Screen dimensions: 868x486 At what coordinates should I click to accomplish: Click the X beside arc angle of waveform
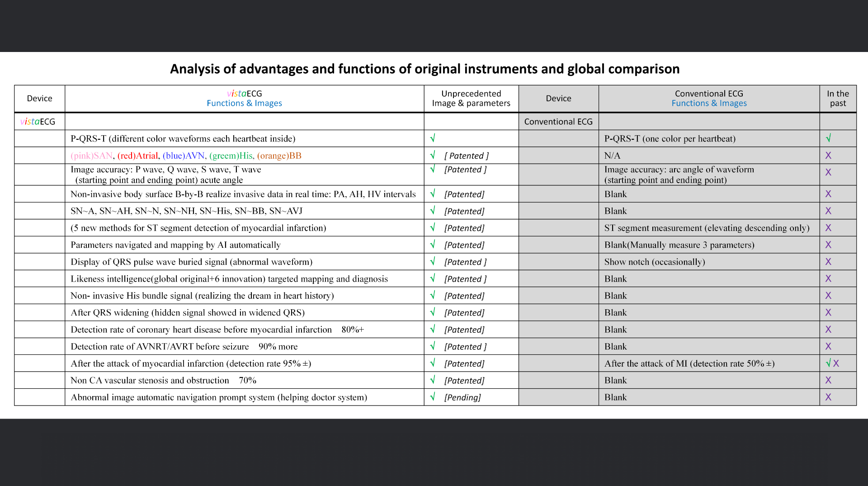(828, 172)
